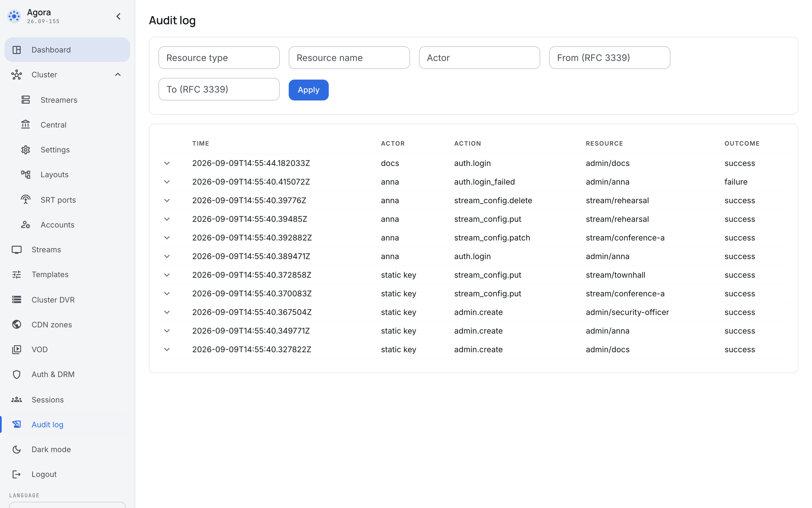Open the SRT ports page

(x=67, y=200)
